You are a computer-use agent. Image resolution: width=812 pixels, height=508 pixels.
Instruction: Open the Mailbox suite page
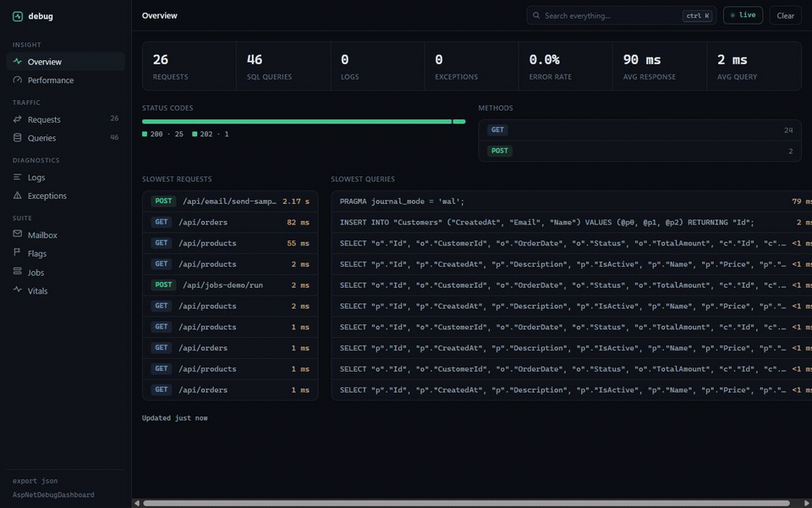(66, 235)
